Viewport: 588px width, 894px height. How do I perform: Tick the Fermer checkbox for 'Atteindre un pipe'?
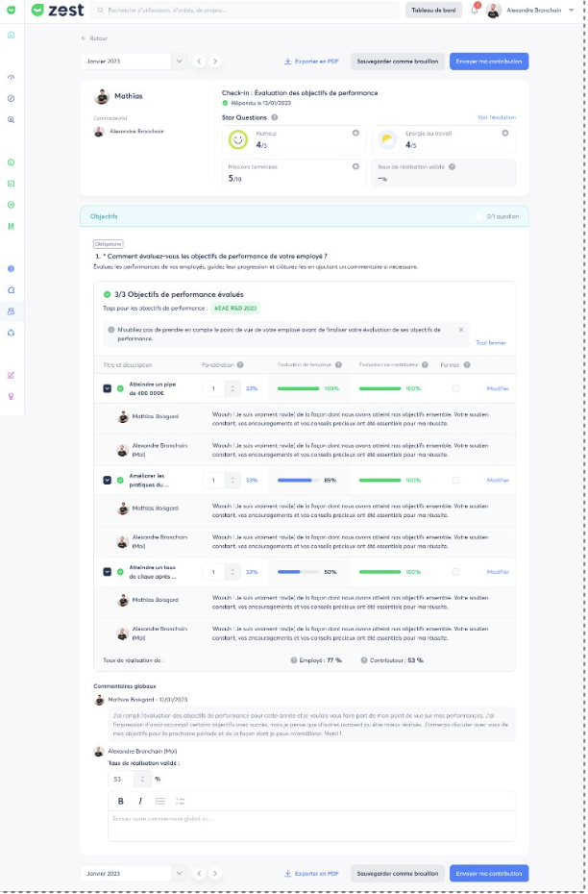(x=456, y=388)
